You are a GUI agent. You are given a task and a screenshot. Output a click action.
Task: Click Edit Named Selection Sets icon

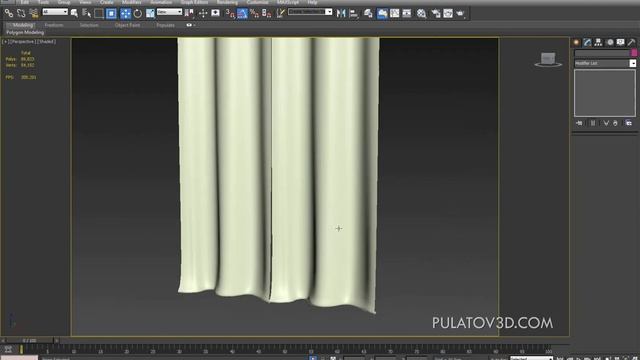coord(280,13)
